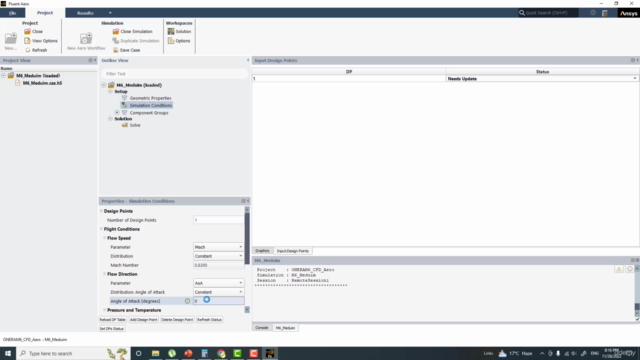Open Status dropdown for design point 1
This screenshot has width=640, height=360.
[x=635, y=78]
